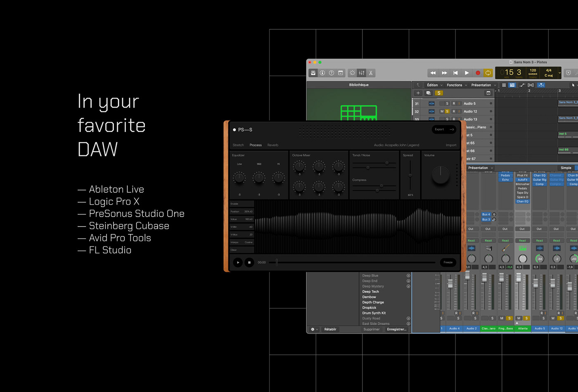Click the blue list view icon in tracks header
Screen dimensions: 578x392
[x=512, y=85]
